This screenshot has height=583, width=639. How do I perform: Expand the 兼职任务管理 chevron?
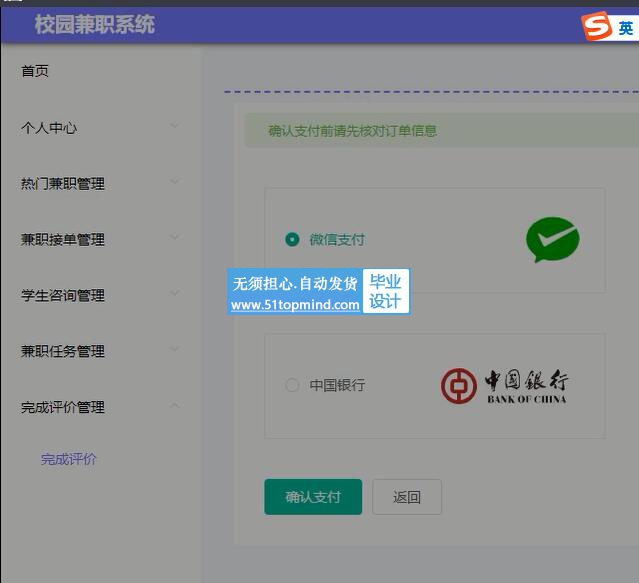(x=174, y=349)
